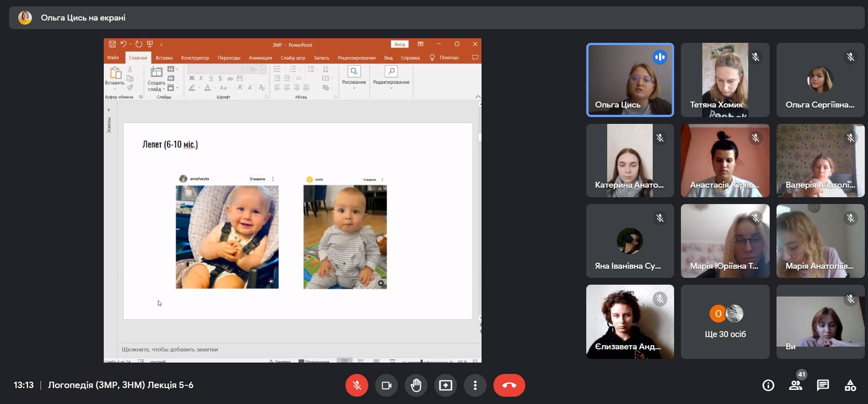Open the chat panel

[822, 385]
